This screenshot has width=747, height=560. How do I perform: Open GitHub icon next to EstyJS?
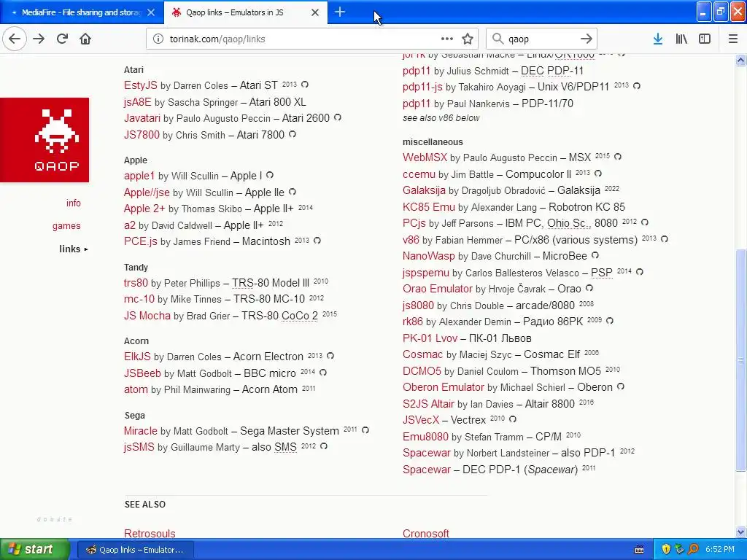coord(305,85)
